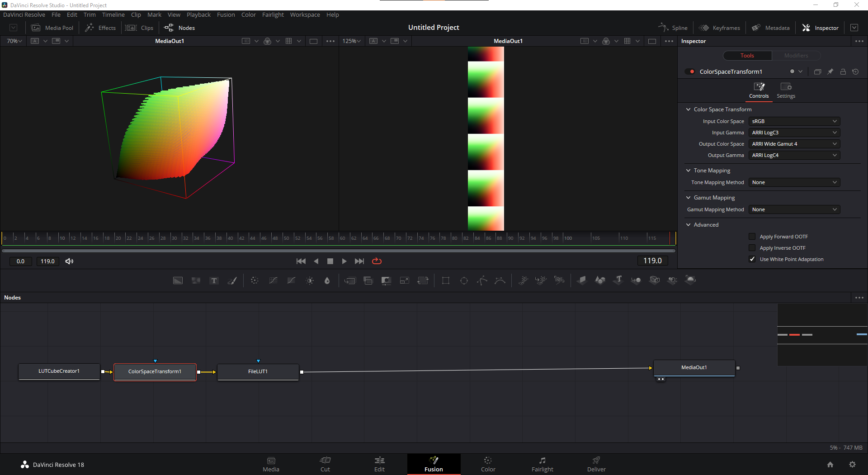
Task: Add a Rectangle mask tool
Action: (446, 281)
